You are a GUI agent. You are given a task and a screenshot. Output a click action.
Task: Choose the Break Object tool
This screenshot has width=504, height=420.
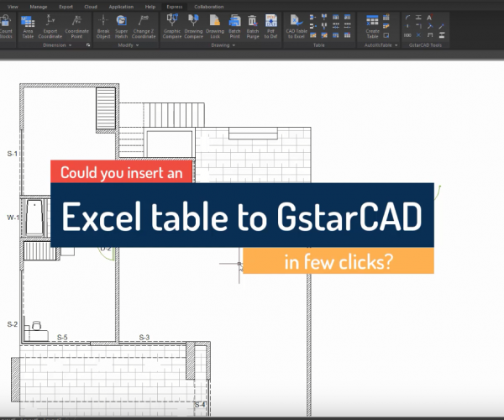tap(103, 27)
